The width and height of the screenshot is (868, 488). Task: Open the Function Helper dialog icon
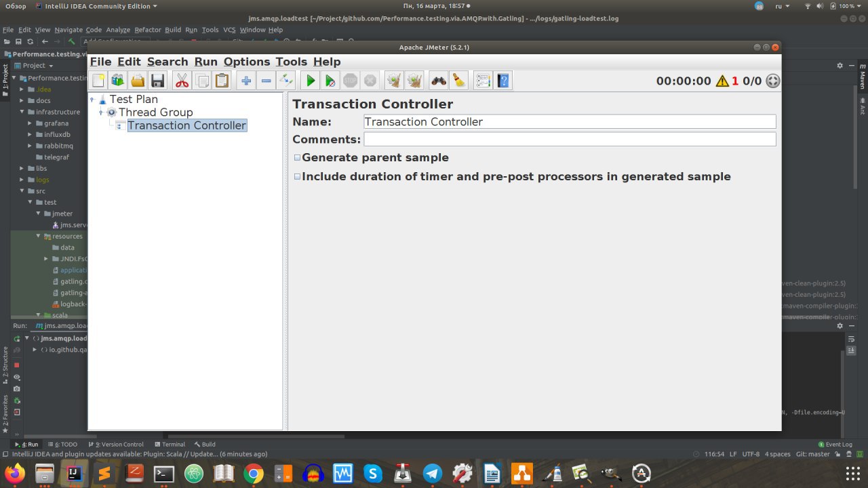point(483,81)
